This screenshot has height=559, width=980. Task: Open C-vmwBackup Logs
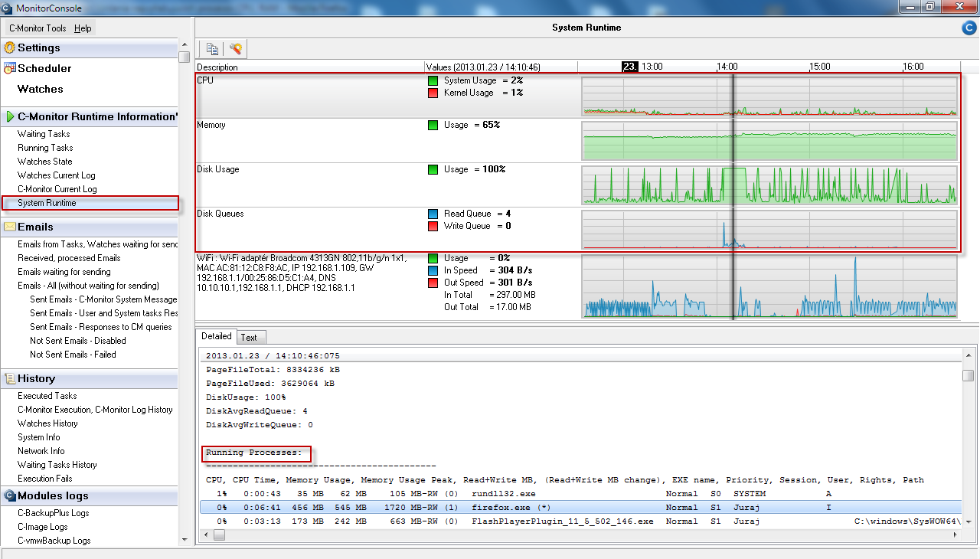54,541
